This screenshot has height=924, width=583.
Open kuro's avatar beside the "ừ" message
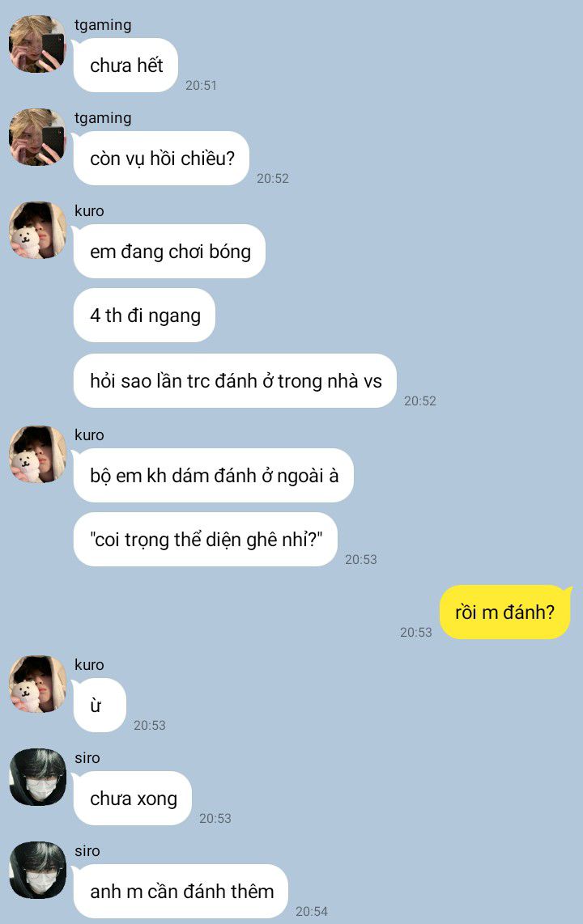pyautogui.click(x=37, y=685)
